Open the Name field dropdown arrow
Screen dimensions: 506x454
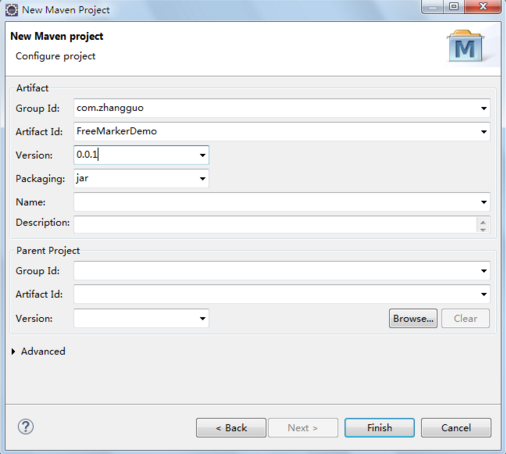pyautogui.click(x=484, y=202)
